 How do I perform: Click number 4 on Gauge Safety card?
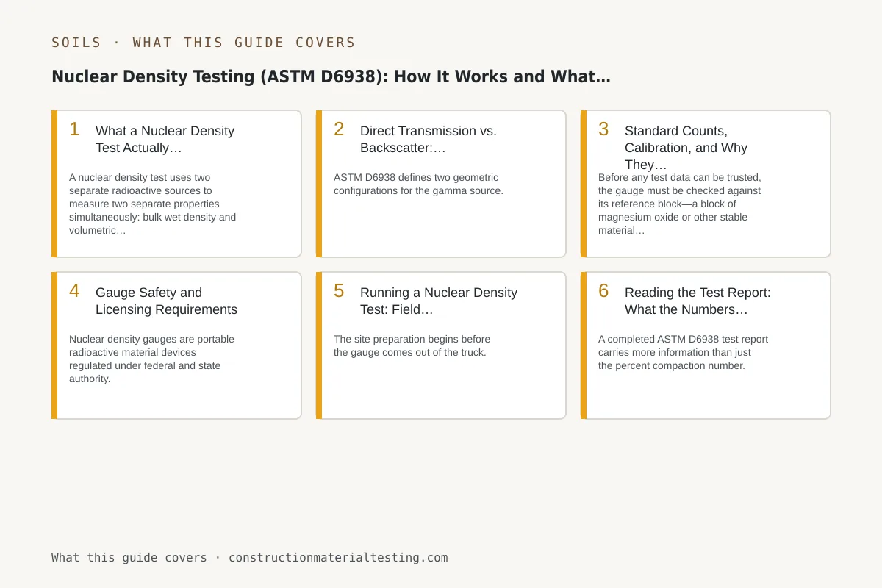74,291
